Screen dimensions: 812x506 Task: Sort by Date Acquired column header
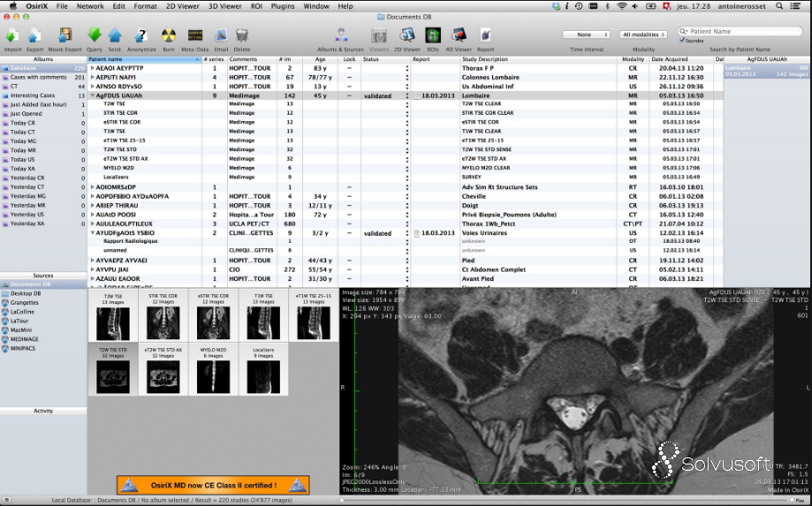point(681,59)
